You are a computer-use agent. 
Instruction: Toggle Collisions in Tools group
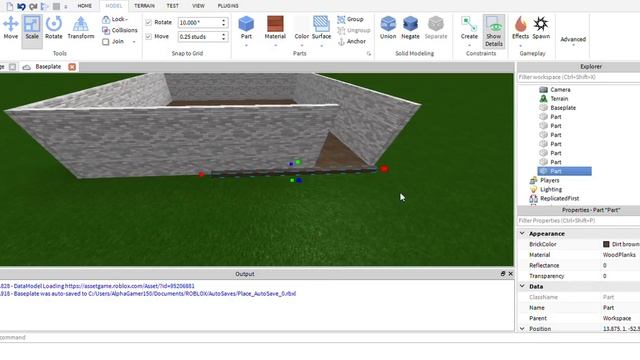pos(119,30)
